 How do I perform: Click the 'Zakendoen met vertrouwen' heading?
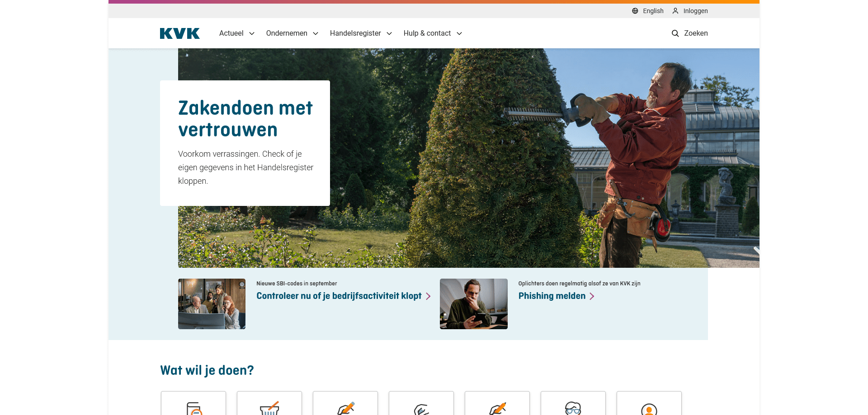(245, 119)
